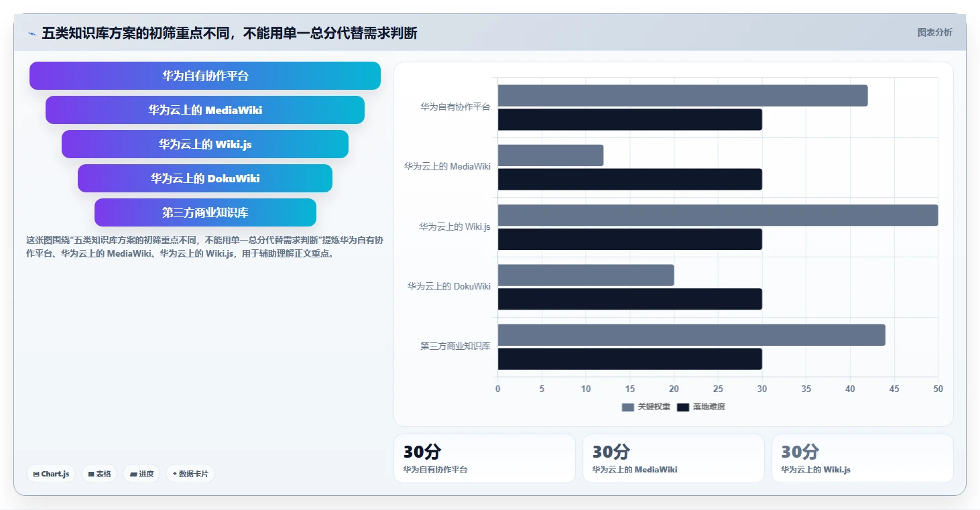This screenshot has height=510, width=980.
Task: Click the slide title 五类知识库方案的初筛重点不同
Action: click(229, 33)
